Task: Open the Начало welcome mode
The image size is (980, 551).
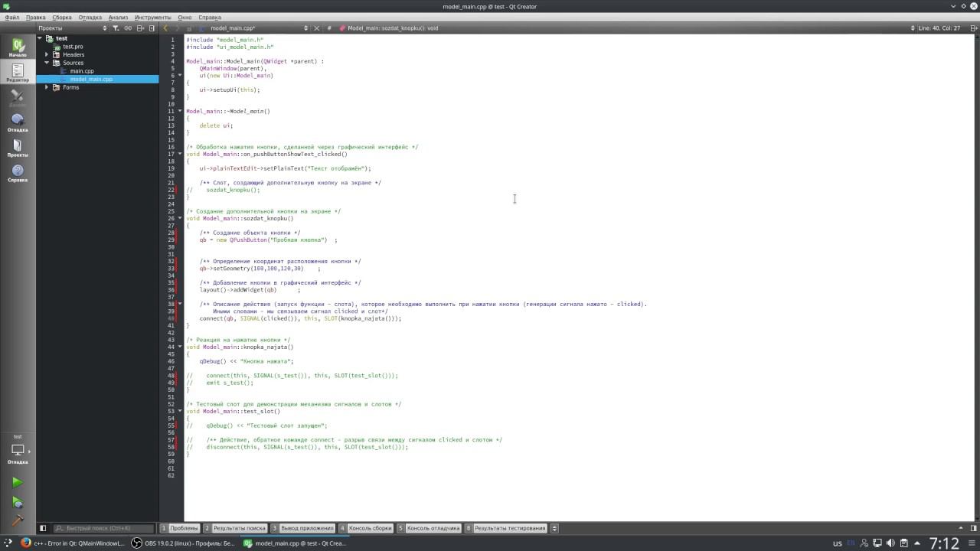Action: (x=18, y=47)
